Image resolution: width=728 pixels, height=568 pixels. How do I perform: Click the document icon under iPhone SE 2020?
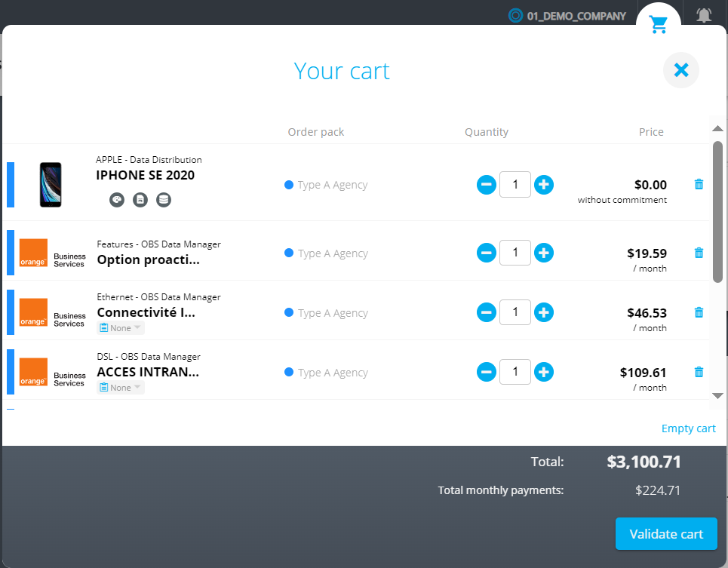pyautogui.click(x=140, y=200)
